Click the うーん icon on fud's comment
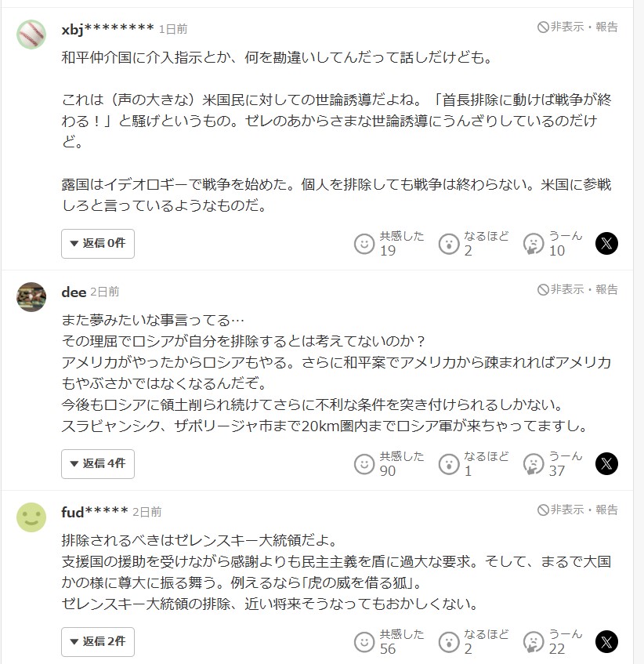Screen dimensions: 644x664 533,642
